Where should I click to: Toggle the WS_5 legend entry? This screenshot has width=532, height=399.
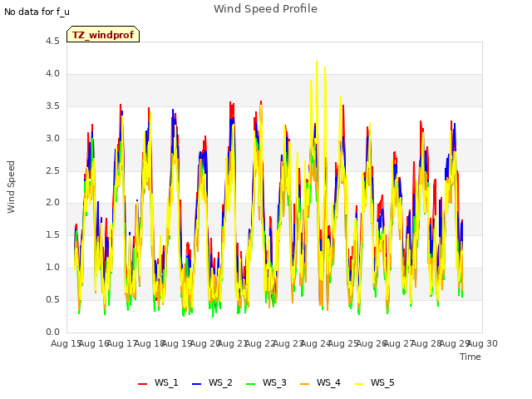pos(374,382)
